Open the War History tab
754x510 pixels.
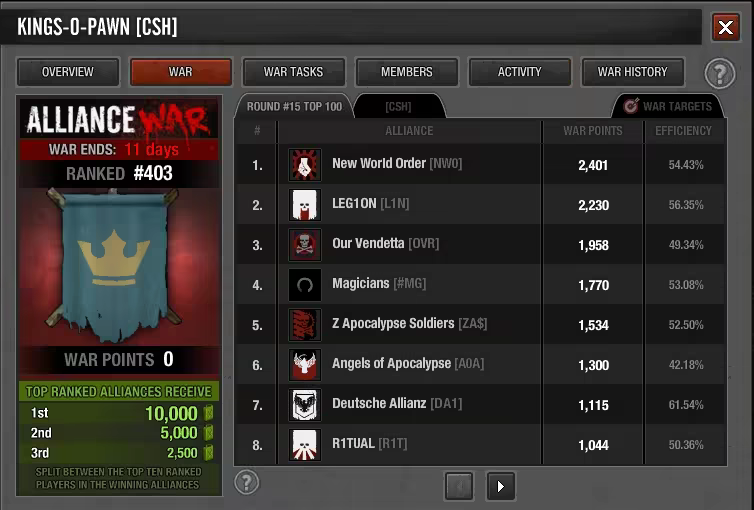pyautogui.click(x=632, y=72)
